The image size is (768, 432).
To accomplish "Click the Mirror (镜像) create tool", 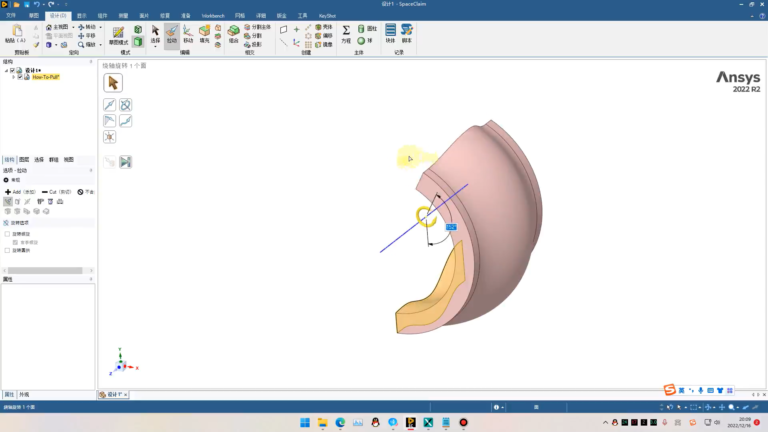I will [x=324, y=45].
